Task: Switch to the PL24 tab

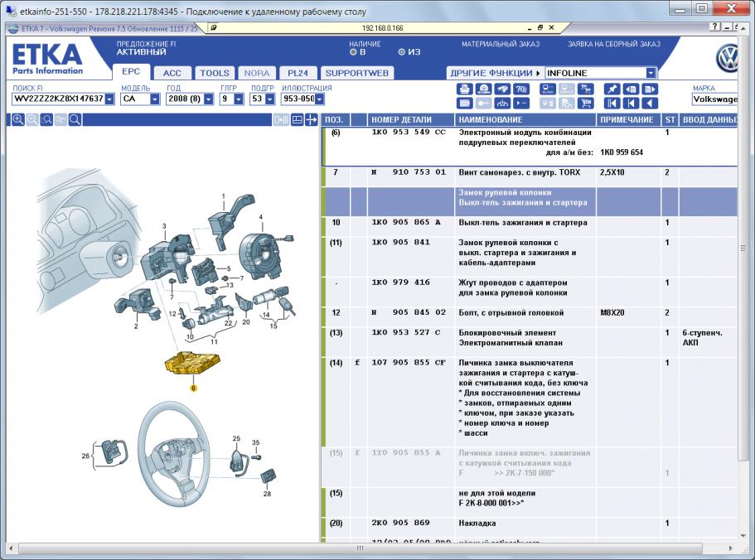Action: pyautogui.click(x=298, y=73)
